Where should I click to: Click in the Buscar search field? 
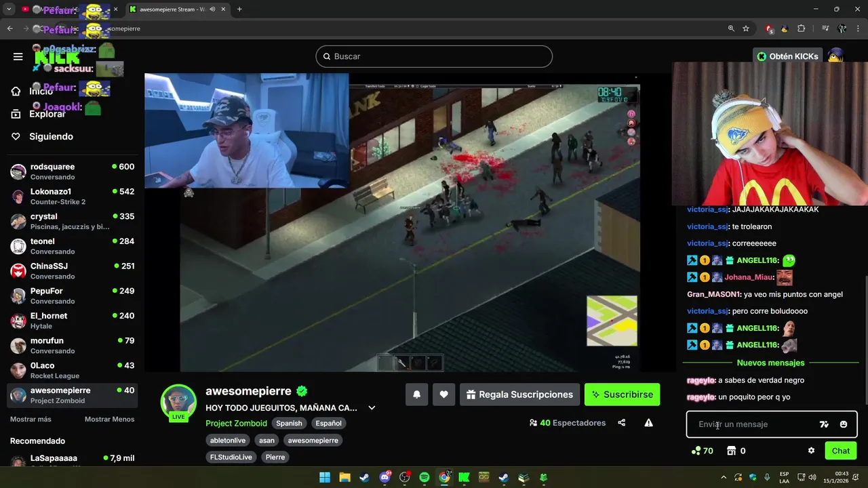434,56
